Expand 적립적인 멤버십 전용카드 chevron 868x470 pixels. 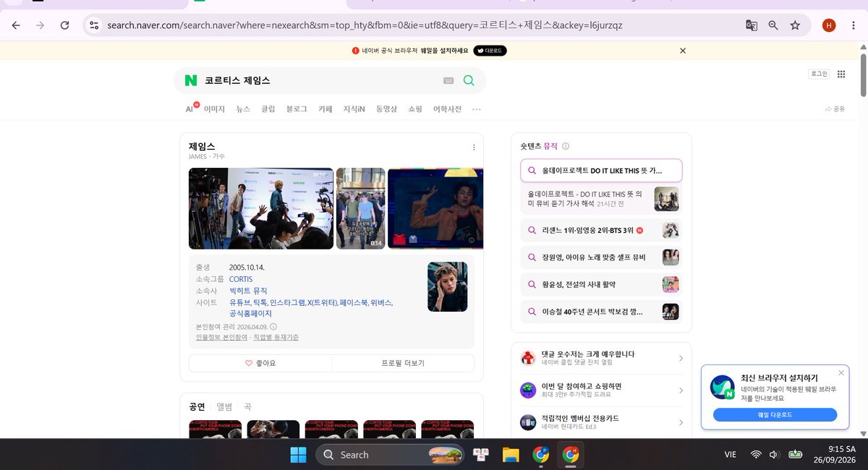tap(681, 422)
